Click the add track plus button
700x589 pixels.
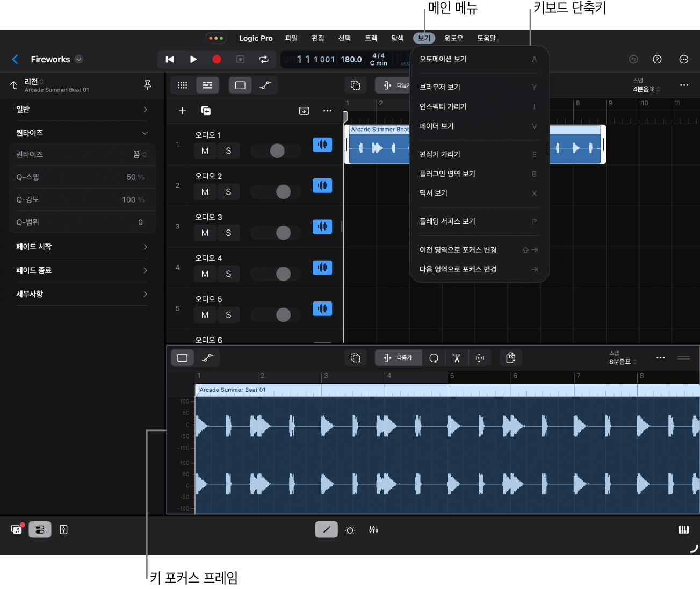(182, 111)
